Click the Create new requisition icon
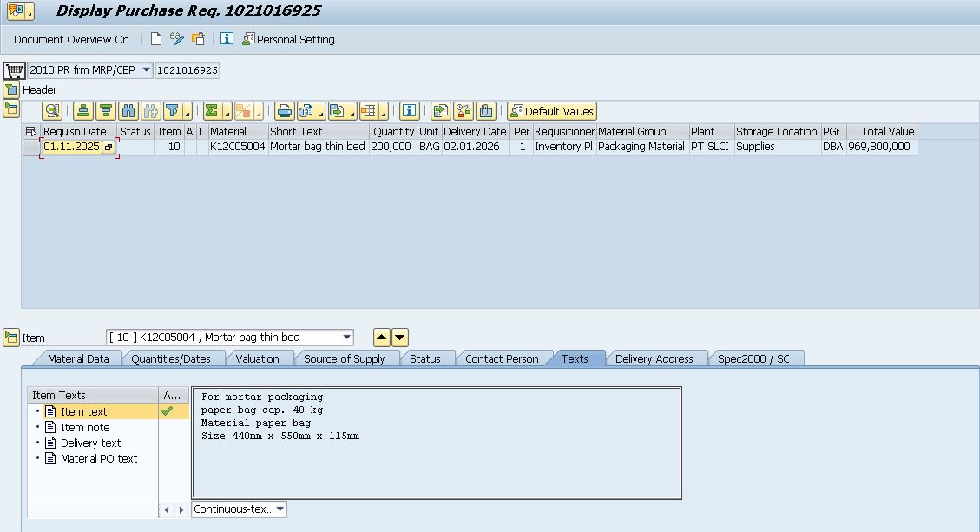The height and width of the screenshot is (532, 980). 156,39
